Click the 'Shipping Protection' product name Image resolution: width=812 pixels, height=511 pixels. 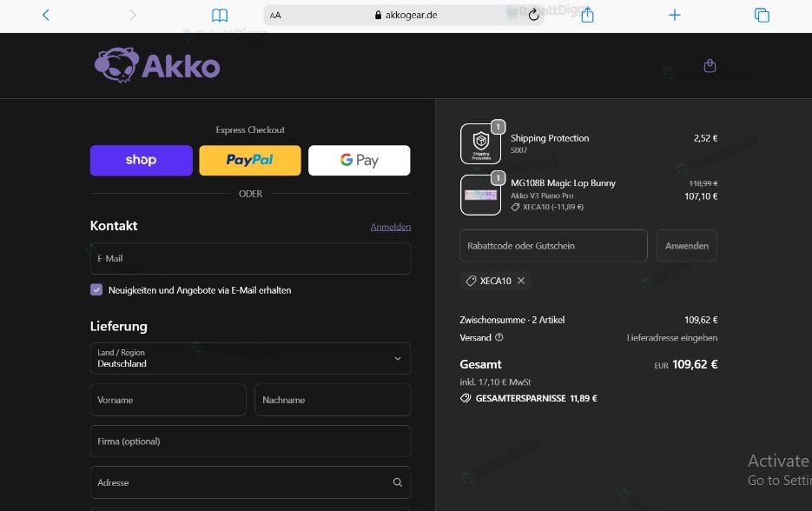coord(550,138)
